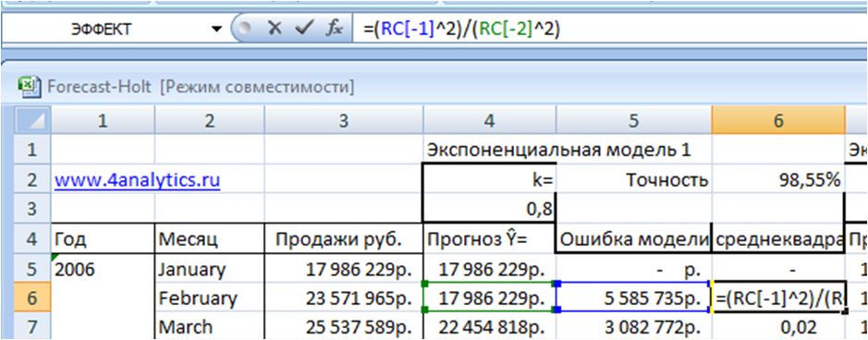Click the active cell showing =(RC[-1]^2)/(R
This screenshot has width=868, height=340.
tap(778, 298)
